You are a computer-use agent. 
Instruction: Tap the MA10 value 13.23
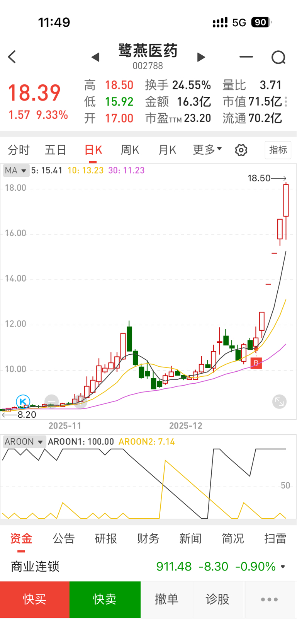(93, 171)
